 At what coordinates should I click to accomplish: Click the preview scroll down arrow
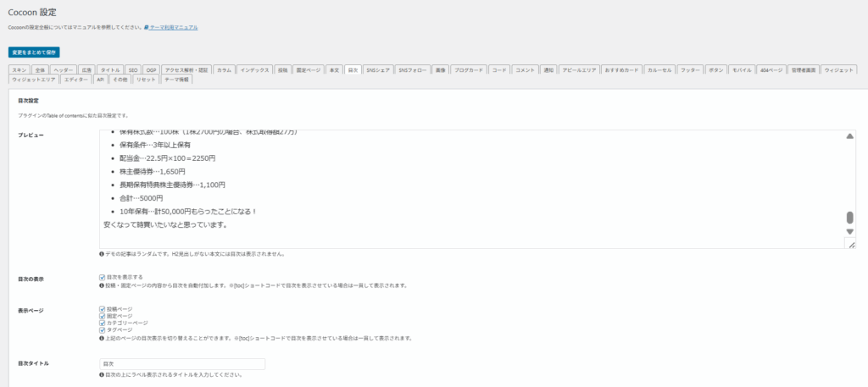tap(849, 231)
